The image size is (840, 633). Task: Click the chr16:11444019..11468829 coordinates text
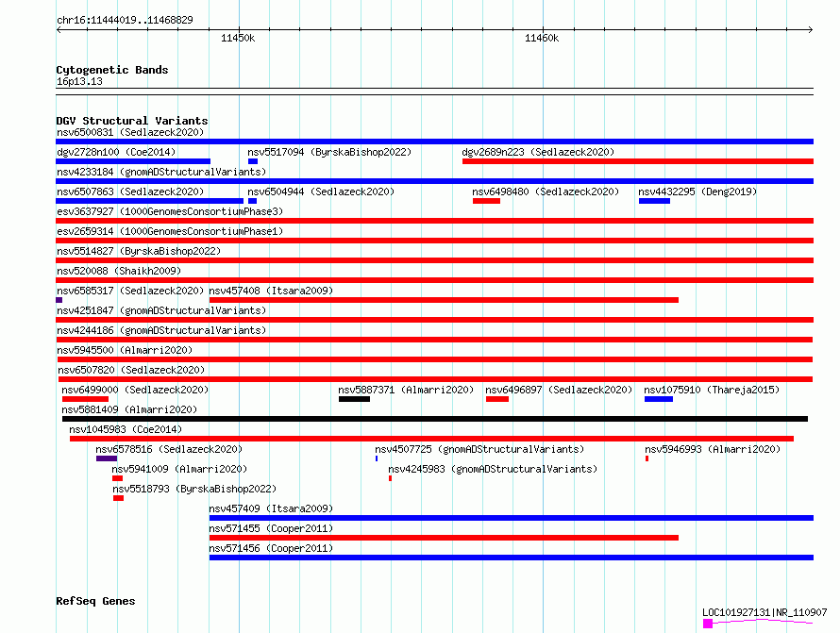click(x=125, y=20)
